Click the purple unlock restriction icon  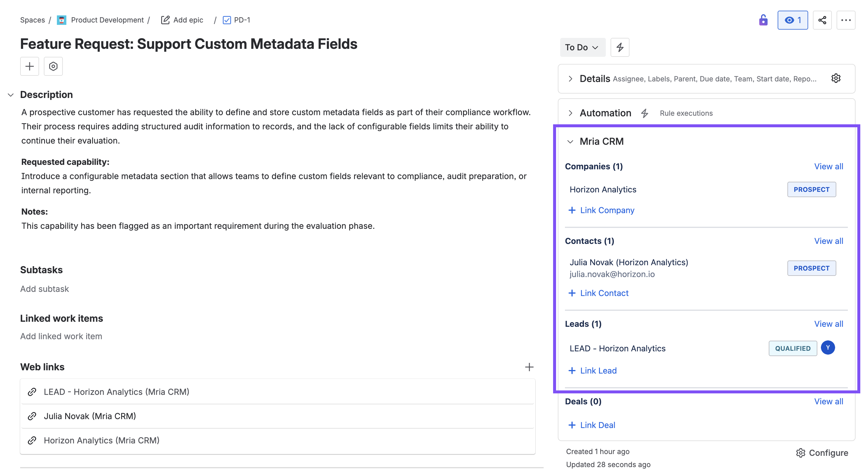click(763, 20)
